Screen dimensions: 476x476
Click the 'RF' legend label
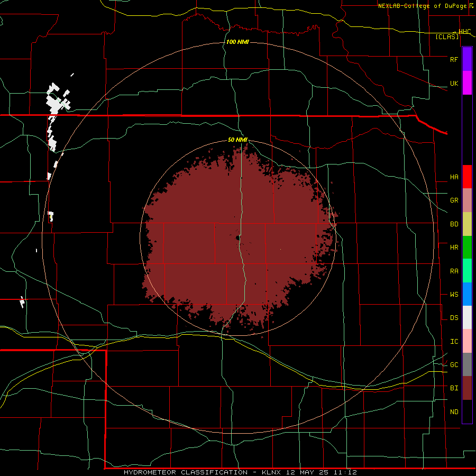tap(454, 59)
